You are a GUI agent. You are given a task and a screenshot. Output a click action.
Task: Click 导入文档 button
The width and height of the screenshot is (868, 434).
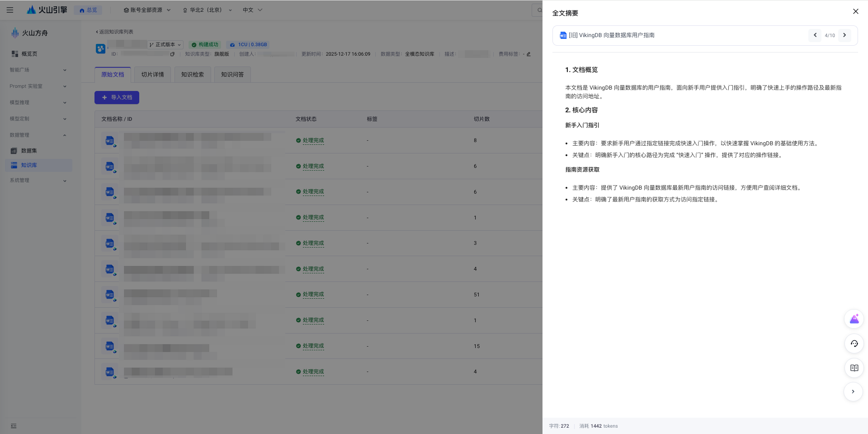(117, 97)
